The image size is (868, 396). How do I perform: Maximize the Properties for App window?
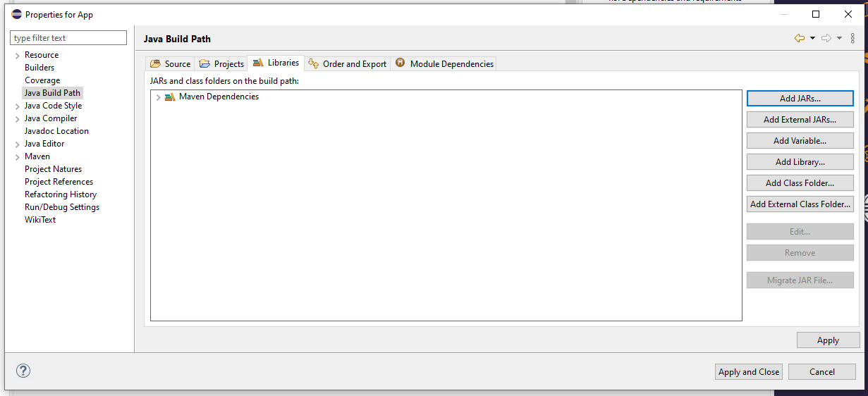click(x=816, y=14)
